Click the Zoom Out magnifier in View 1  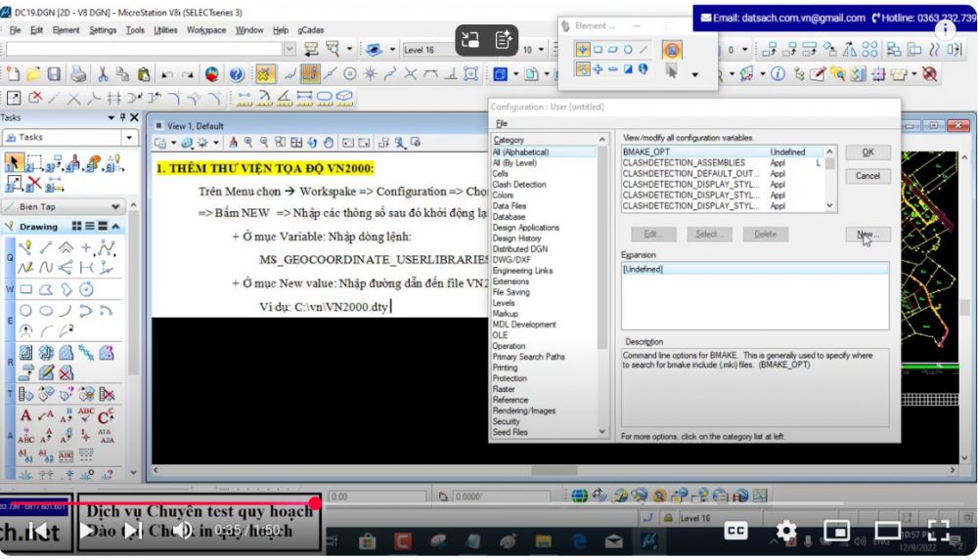click(x=264, y=143)
